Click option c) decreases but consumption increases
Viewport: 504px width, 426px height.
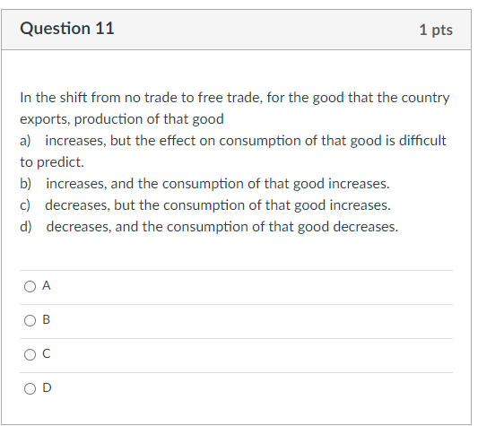(205, 205)
